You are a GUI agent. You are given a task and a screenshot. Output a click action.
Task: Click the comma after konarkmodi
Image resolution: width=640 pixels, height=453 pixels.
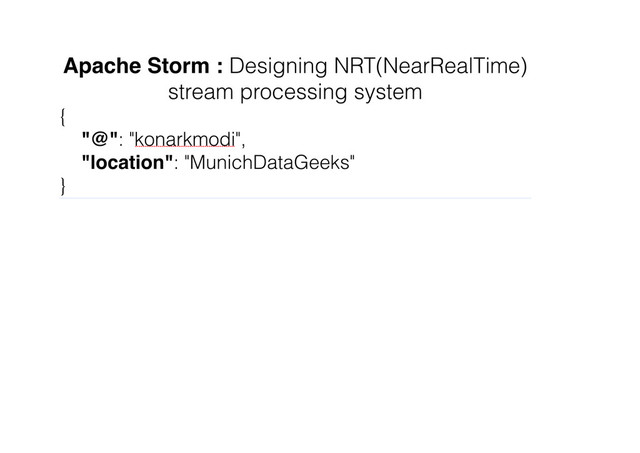click(243, 144)
